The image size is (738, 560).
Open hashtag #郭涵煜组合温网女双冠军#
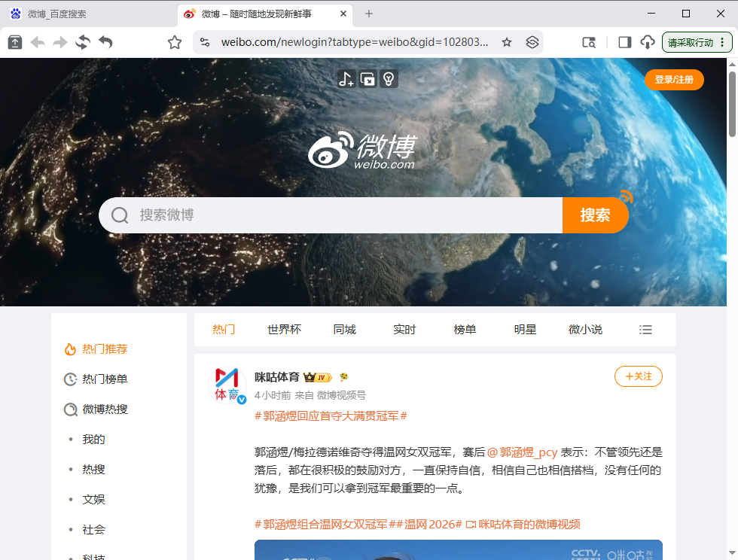coord(325,524)
